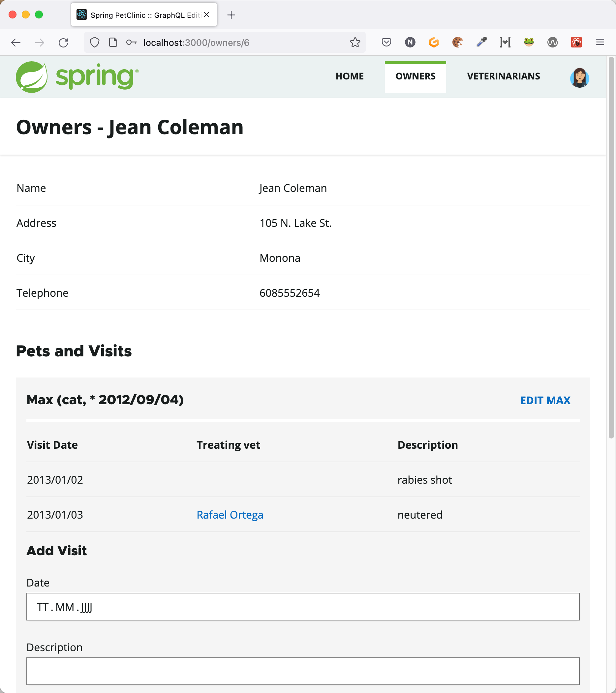Click the Spring leaf logo
The image size is (616, 693).
point(32,77)
